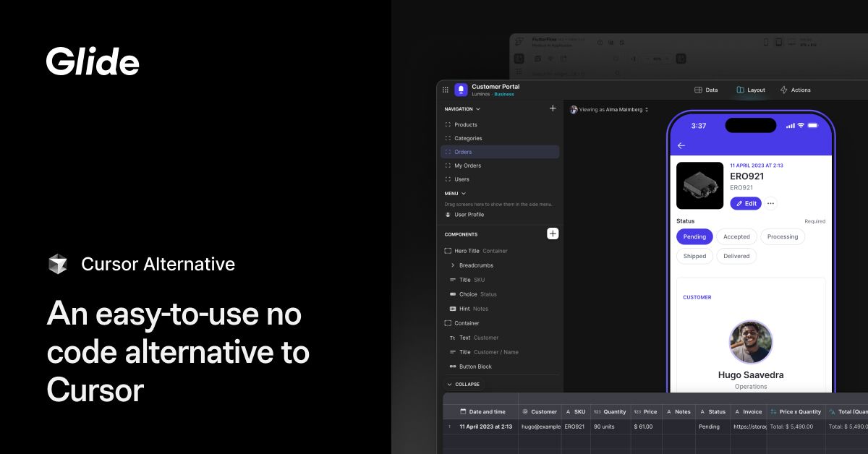Image resolution: width=868 pixels, height=454 pixels.
Task: Click the Notes column header
Action: click(x=678, y=411)
